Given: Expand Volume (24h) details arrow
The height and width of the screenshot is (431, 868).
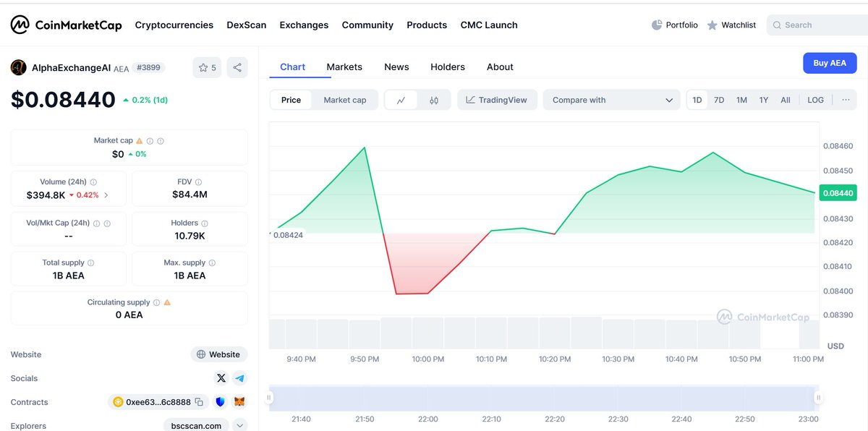Looking at the screenshot, I should (x=107, y=195).
